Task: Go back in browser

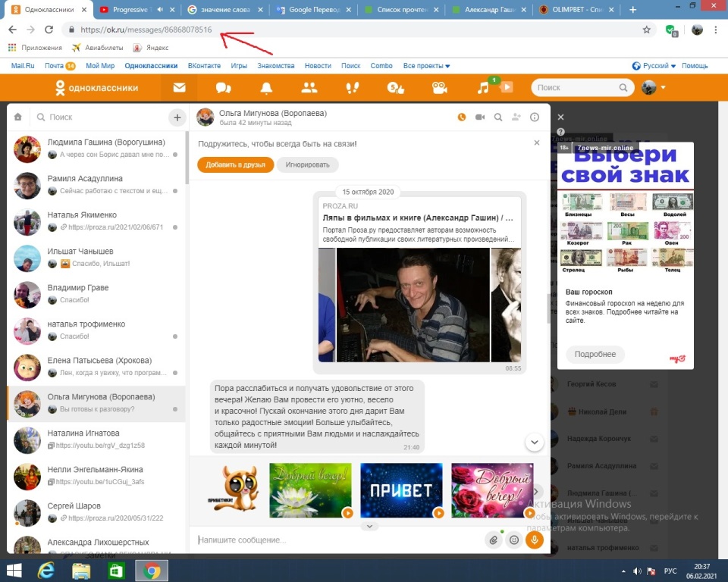Action: point(13,30)
